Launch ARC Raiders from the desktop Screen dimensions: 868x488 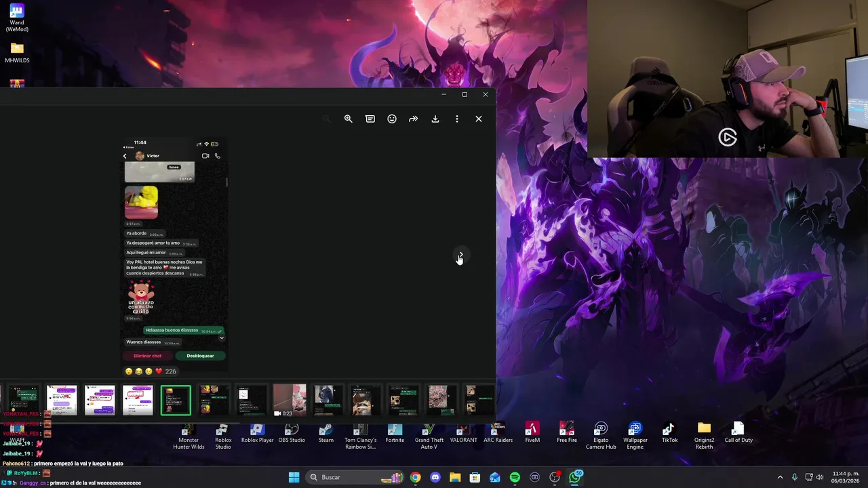click(x=498, y=434)
